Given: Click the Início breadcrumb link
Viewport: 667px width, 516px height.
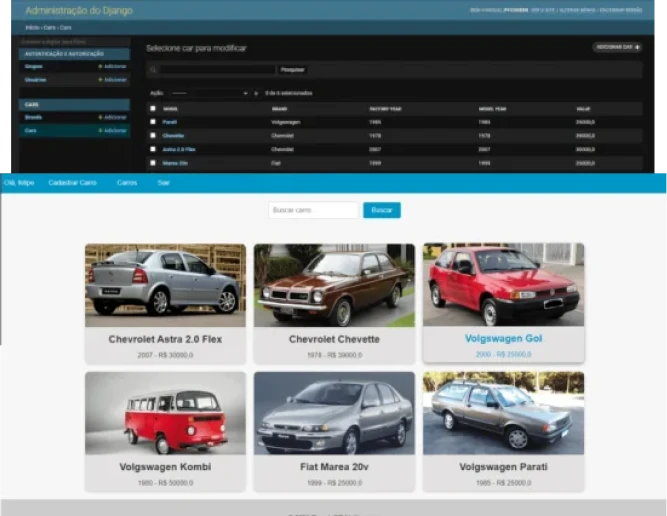Looking at the screenshot, I should click(x=32, y=28).
